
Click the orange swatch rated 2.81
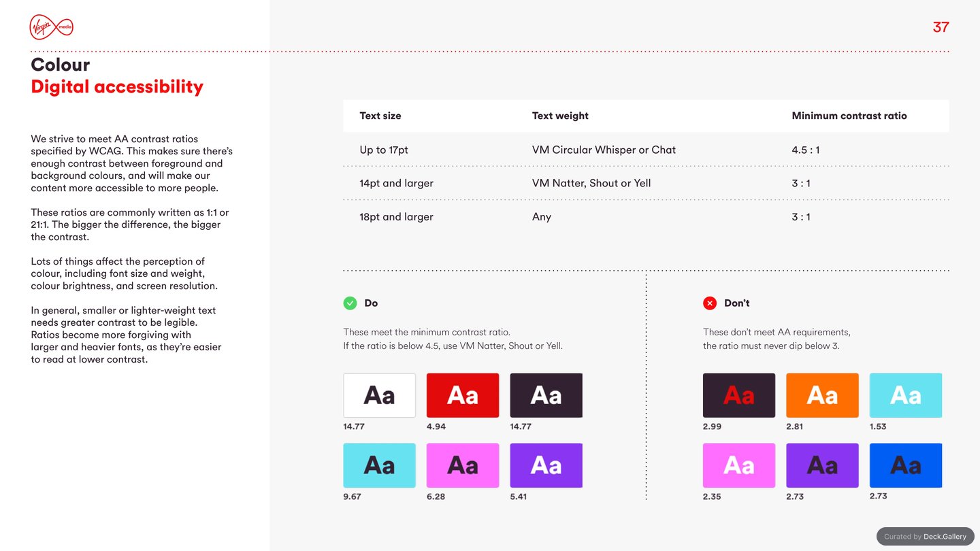(x=822, y=395)
